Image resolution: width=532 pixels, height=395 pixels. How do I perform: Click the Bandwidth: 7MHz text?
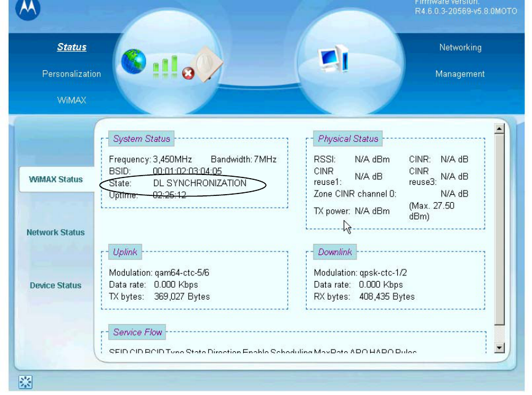point(244,159)
